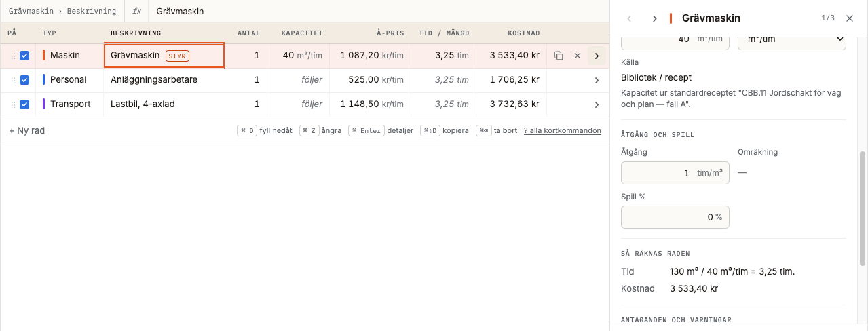Select the 525,00 kr/tim price cell
The image size is (868, 331).
[370, 80]
